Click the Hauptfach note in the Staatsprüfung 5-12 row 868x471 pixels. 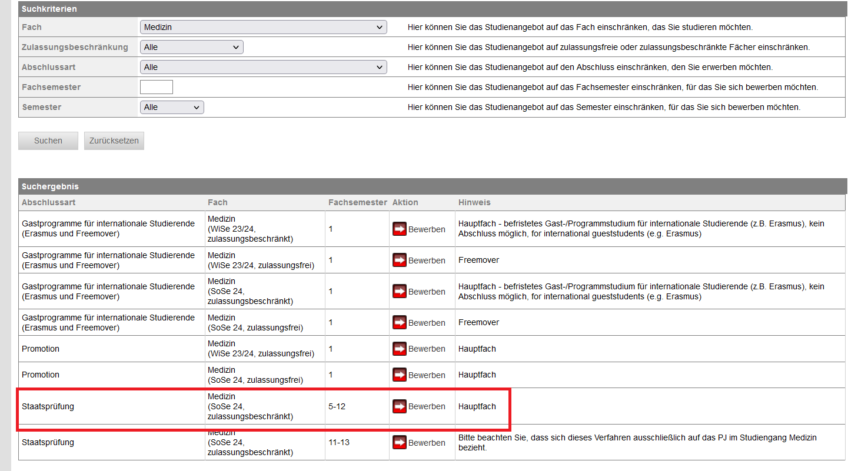click(x=477, y=406)
